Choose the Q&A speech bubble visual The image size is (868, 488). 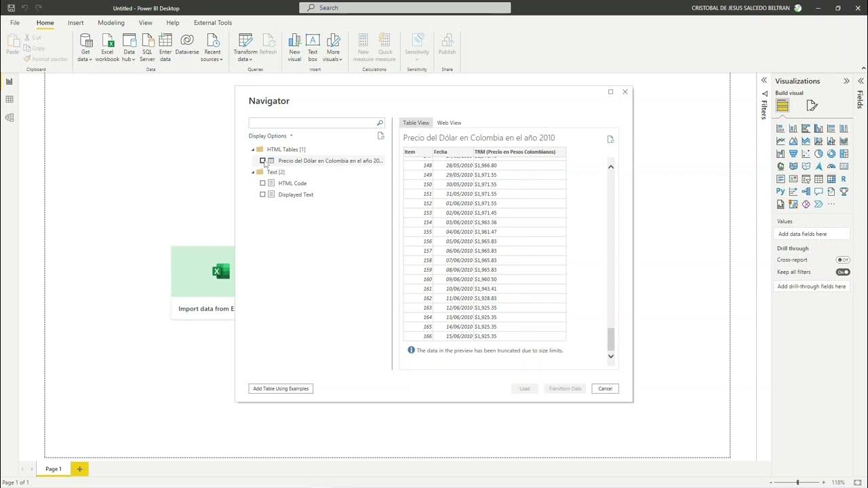pos(818,192)
